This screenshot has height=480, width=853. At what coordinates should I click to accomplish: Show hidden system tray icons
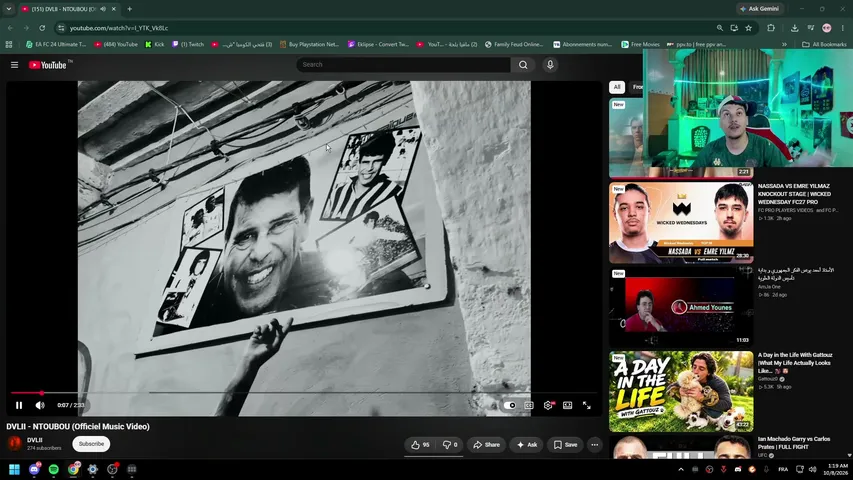tap(681, 469)
